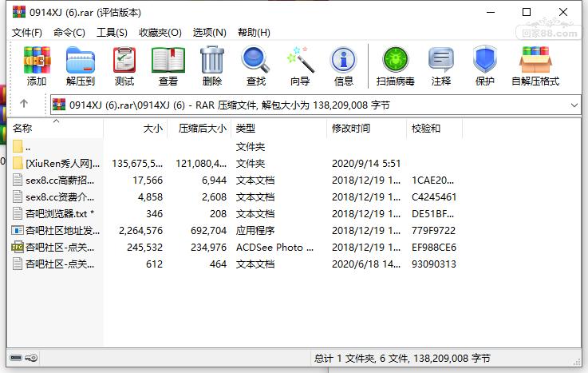The image size is (588, 373).
Task: Click the application icon of 杏吧社区地址发...
Action: (x=18, y=230)
